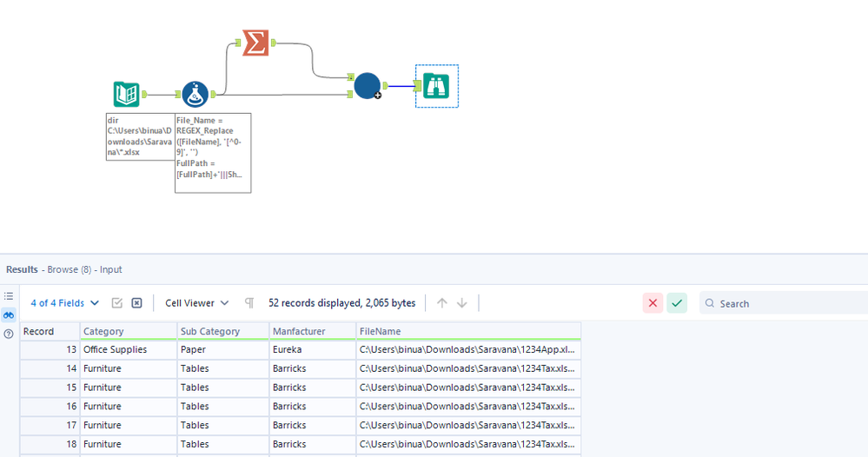Image resolution: width=868 pixels, height=457 pixels.
Task: Open the messages list icon in results sidebar
Action: point(9,296)
